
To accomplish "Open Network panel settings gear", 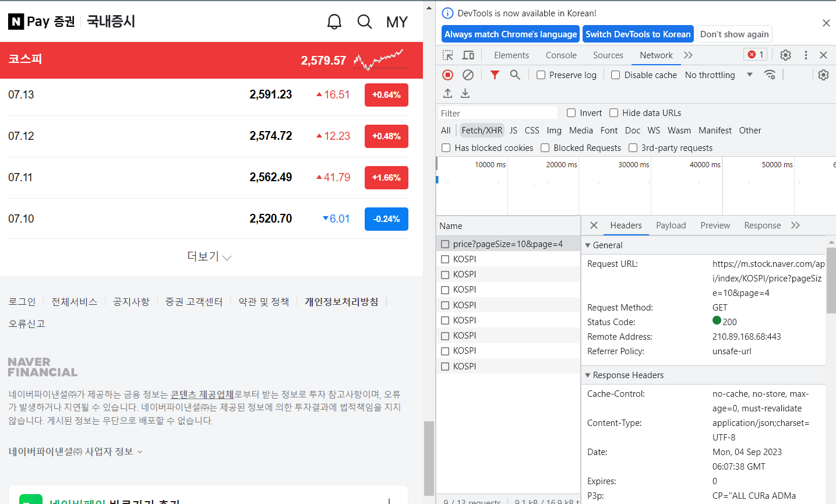I will (x=823, y=75).
